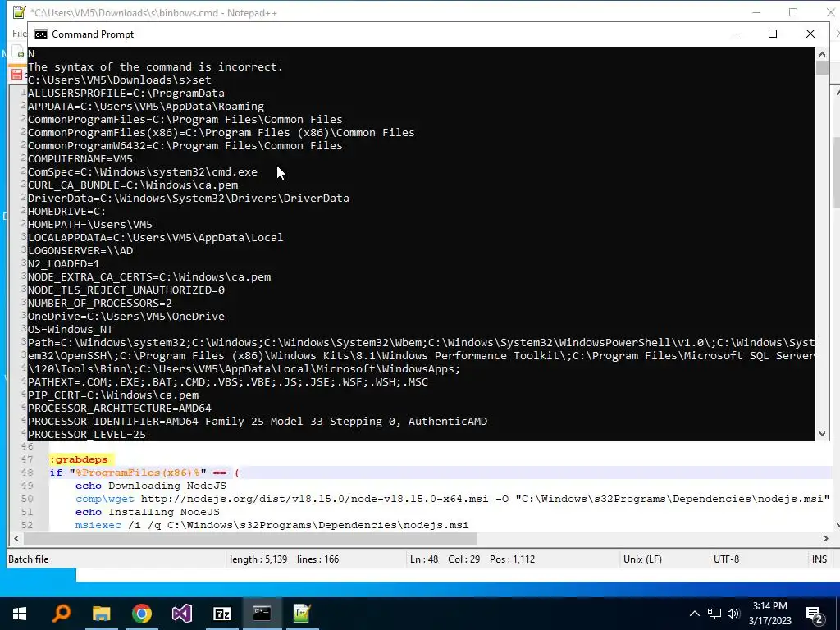840x630 pixels.
Task: Click the 'N2_LOADED=1' line
Action: coord(64,263)
